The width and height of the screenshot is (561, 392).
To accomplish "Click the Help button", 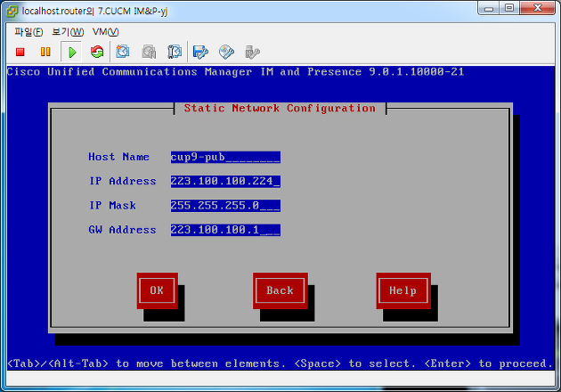I will click(x=403, y=290).
